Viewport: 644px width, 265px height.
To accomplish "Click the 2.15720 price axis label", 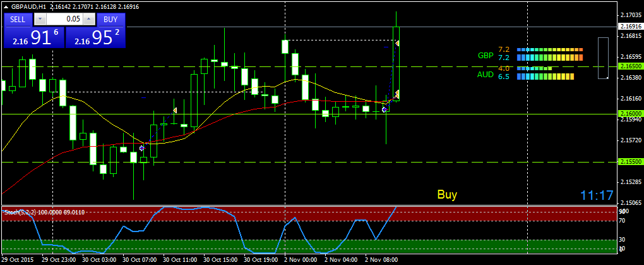I will click(x=631, y=140).
